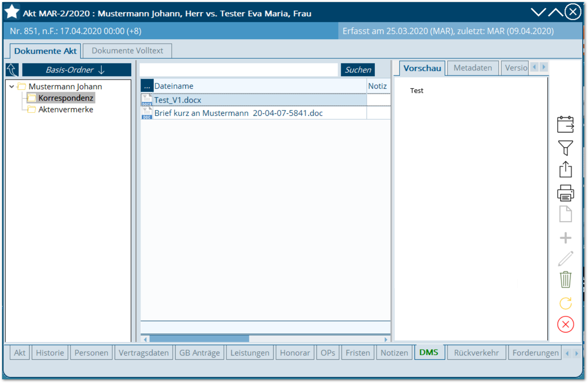Image resolution: width=588 pixels, height=383 pixels.
Task: Switch to Dokumente Akt tab
Action: (x=45, y=51)
